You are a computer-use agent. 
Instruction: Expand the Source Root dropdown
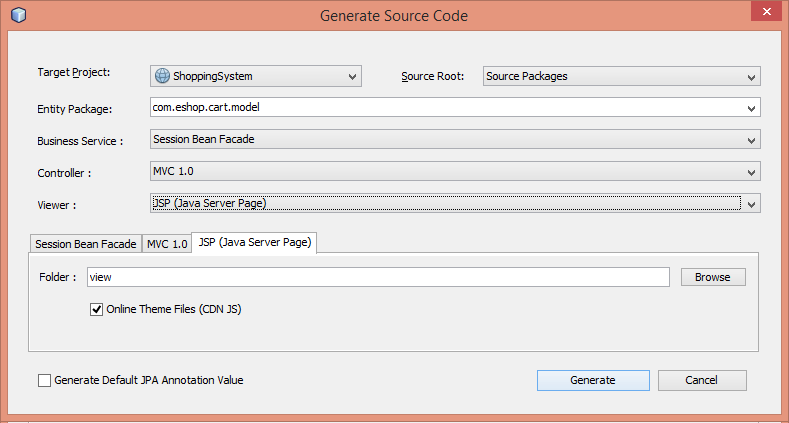click(x=751, y=76)
